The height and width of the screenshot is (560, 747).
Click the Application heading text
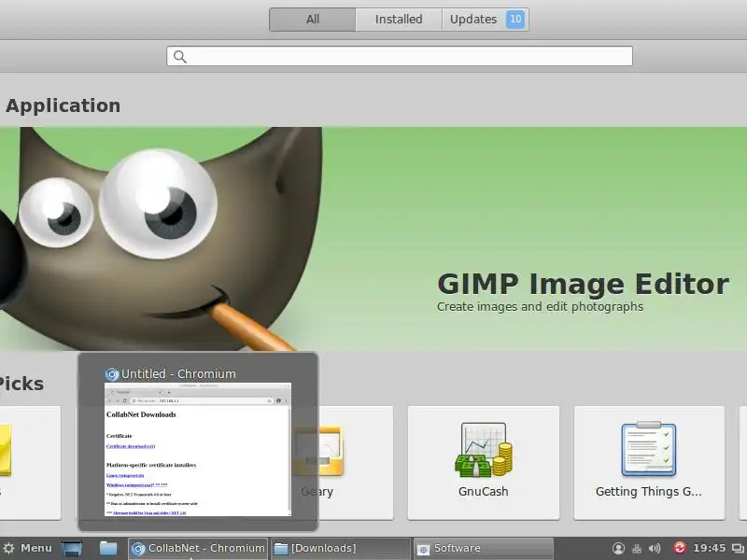[x=63, y=105]
